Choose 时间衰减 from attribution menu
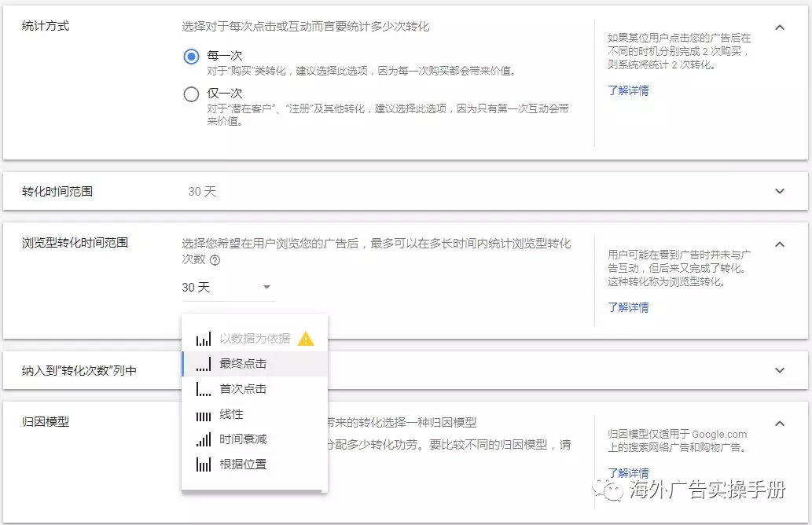812x525 pixels. [x=243, y=439]
